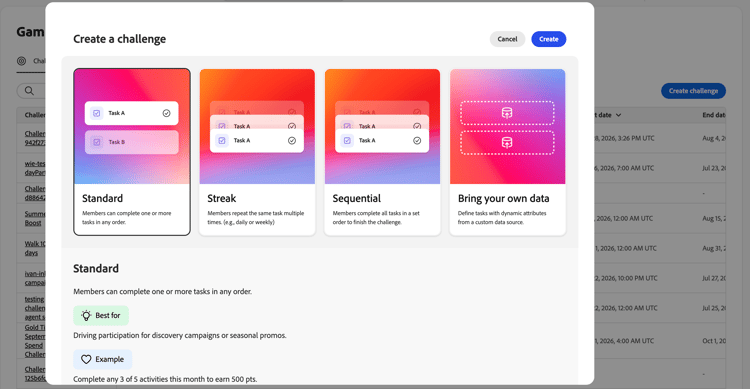Click the search magnifier icon in background page
Viewport: 750px width, 389px height.
29,91
